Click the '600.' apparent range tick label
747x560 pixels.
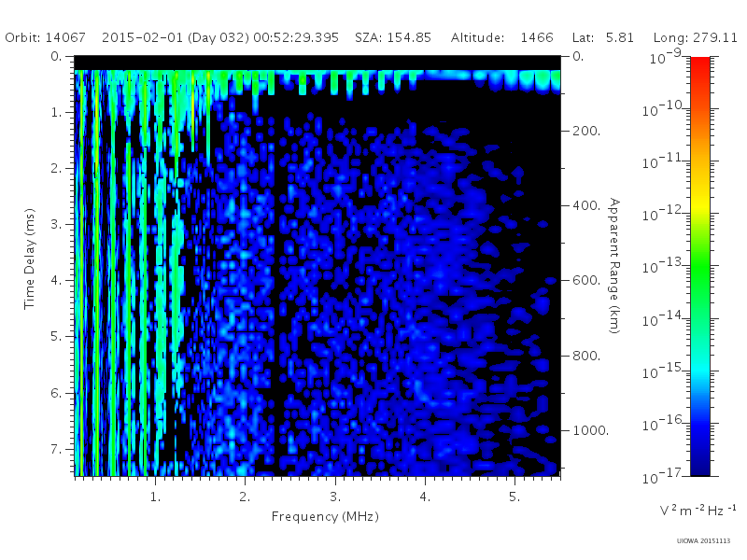pos(586,281)
